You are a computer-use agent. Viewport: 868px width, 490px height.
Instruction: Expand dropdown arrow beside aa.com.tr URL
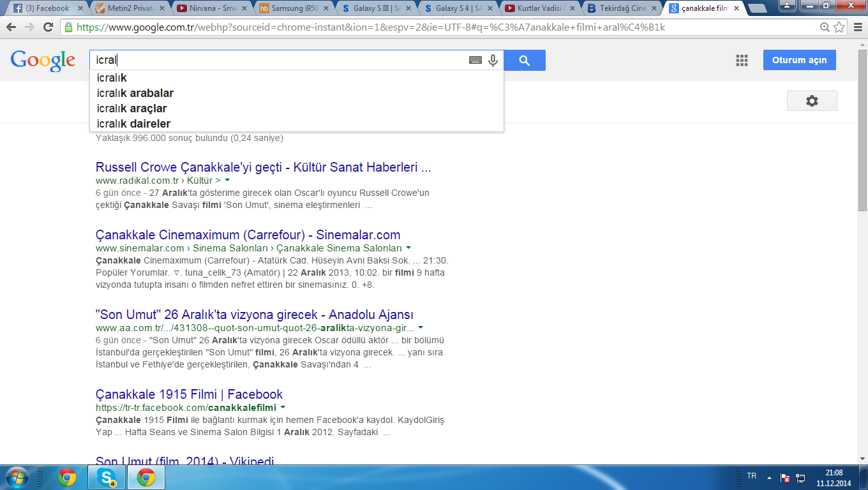(421, 328)
